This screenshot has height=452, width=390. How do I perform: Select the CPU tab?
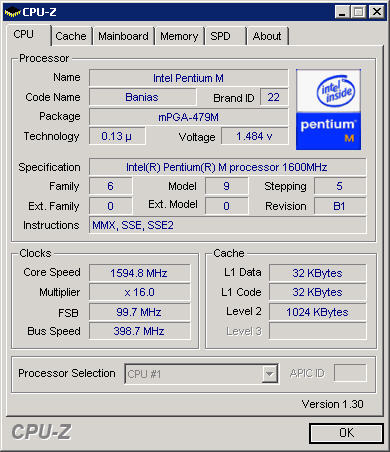click(x=28, y=35)
